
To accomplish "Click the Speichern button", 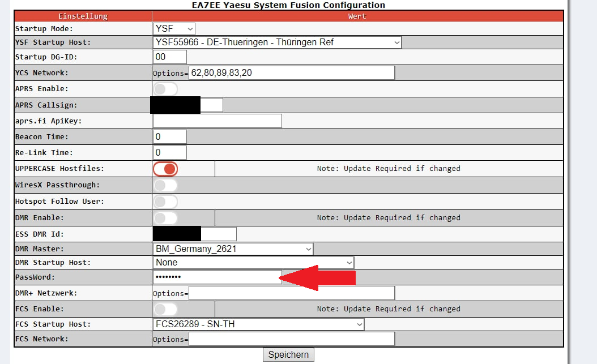I will 288,354.
